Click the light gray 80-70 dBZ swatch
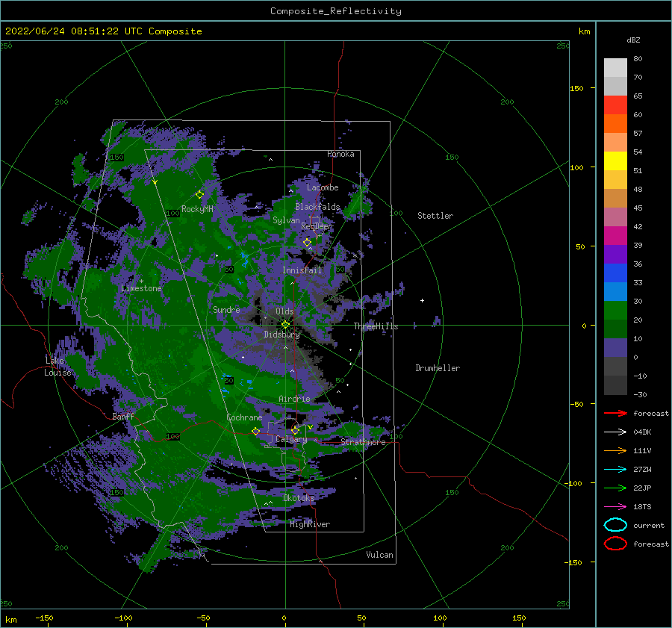672x628 pixels. click(615, 68)
